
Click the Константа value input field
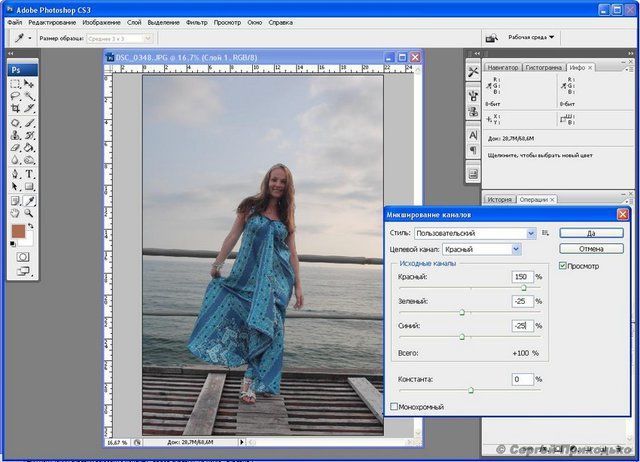point(521,379)
